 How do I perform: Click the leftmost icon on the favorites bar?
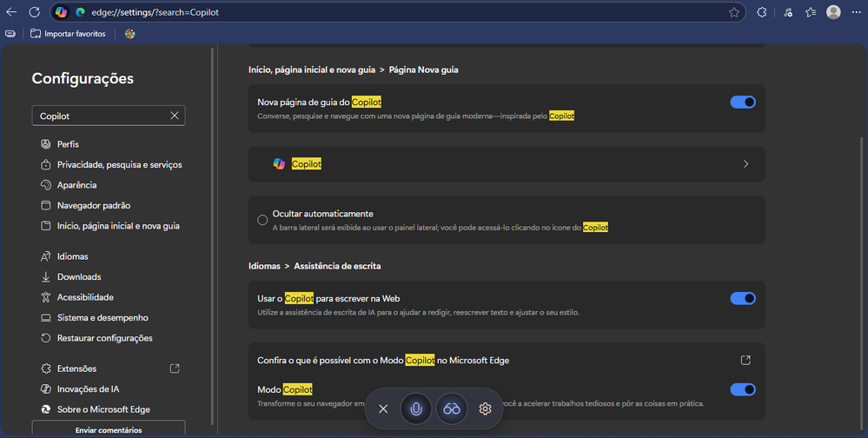[x=10, y=34]
